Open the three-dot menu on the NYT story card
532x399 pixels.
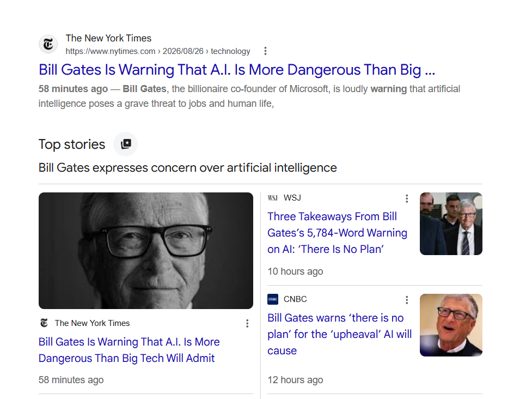pyautogui.click(x=247, y=323)
